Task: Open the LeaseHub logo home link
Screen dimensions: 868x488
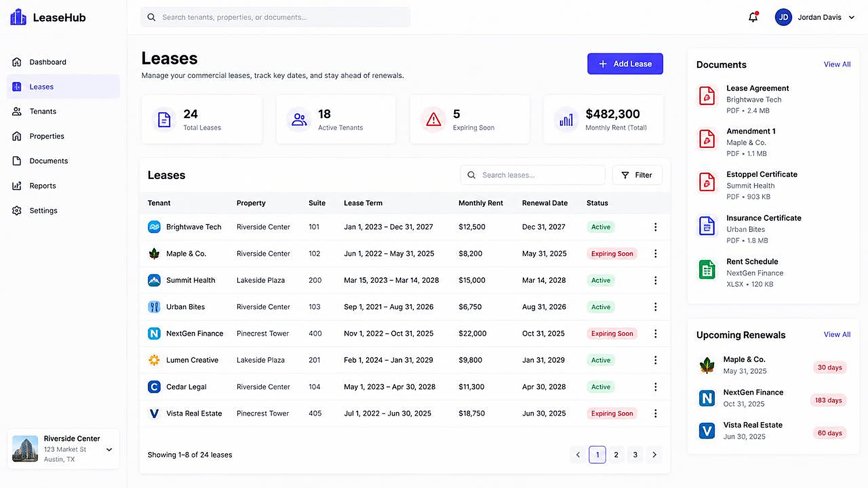Action: tap(48, 17)
